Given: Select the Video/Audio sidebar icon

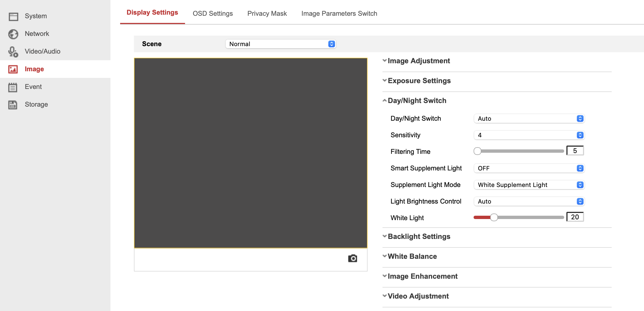Looking at the screenshot, I should coord(13,51).
